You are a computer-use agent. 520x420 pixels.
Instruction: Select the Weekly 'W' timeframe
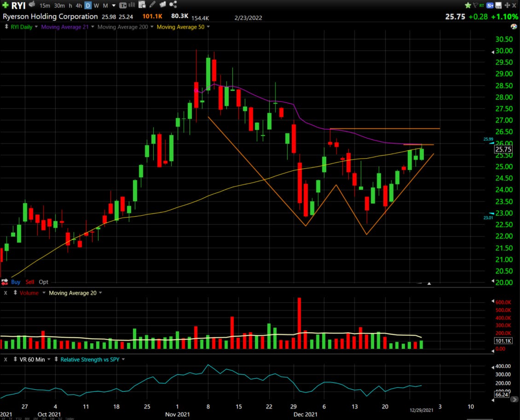[x=96, y=6]
